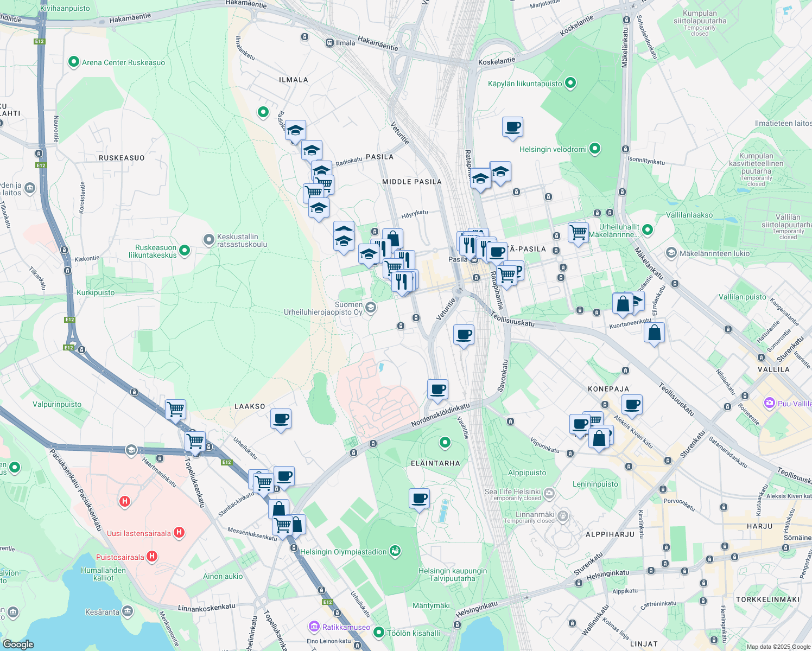Click the hospital H marker for Uusi lastensairaala
The width and height of the screenshot is (812, 651).
[x=178, y=532]
